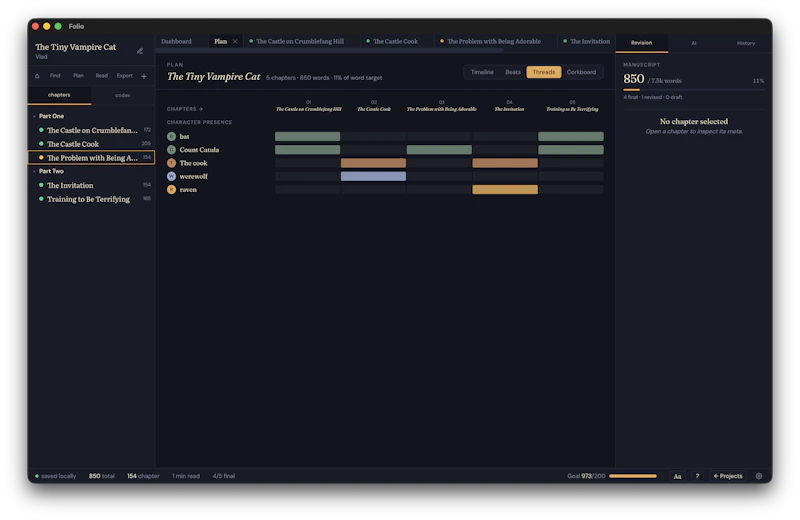Click the orange status dot of The Problem with Being A...

tap(41, 158)
